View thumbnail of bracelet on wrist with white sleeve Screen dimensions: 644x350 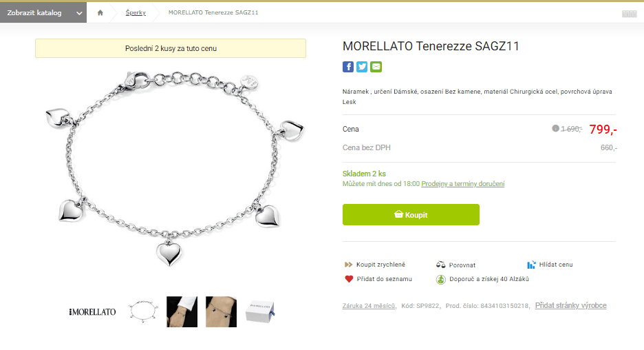(x=182, y=311)
